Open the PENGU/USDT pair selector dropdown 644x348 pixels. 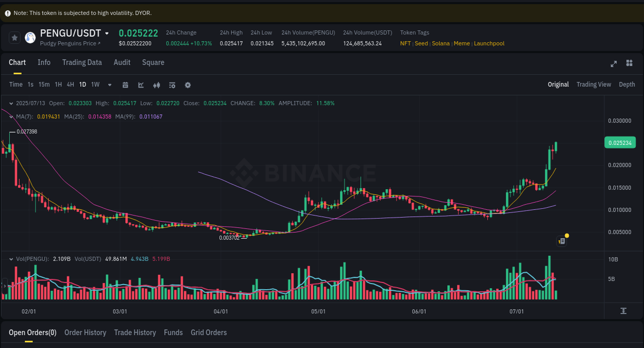[x=107, y=33]
